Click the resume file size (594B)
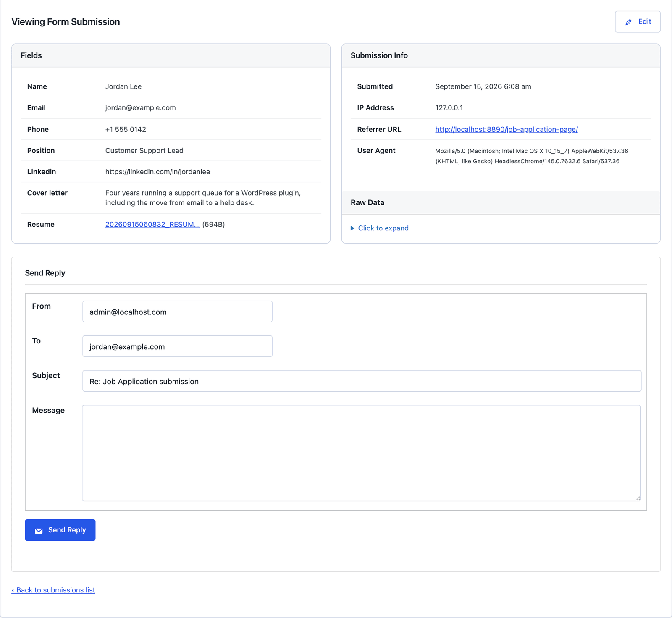 point(213,225)
